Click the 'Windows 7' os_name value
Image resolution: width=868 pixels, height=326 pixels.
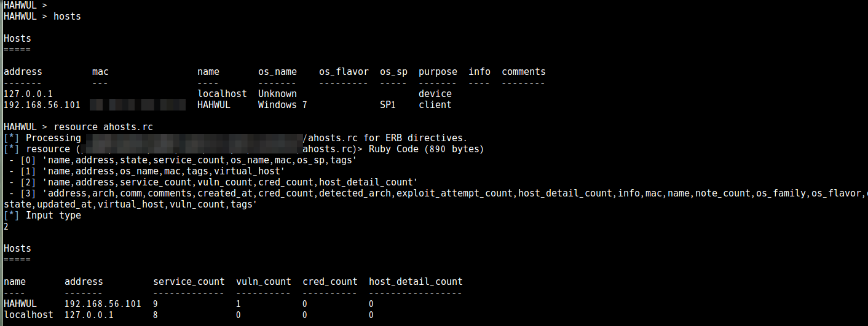point(282,105)
